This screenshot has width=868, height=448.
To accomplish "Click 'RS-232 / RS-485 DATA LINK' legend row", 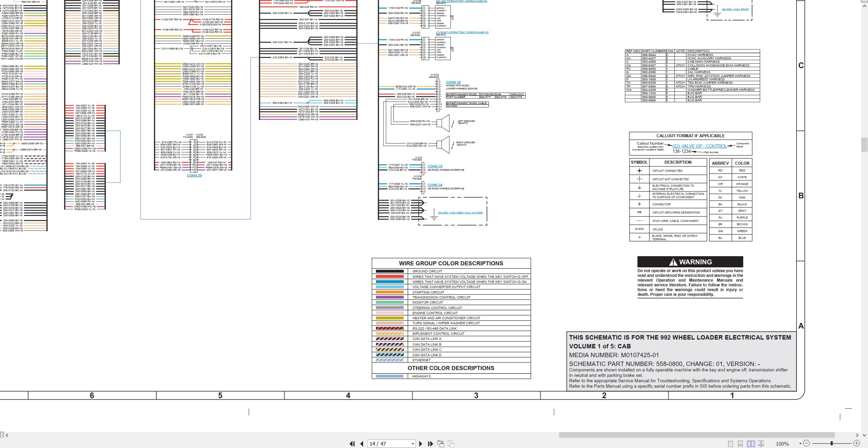I will [x=451, y=328].
